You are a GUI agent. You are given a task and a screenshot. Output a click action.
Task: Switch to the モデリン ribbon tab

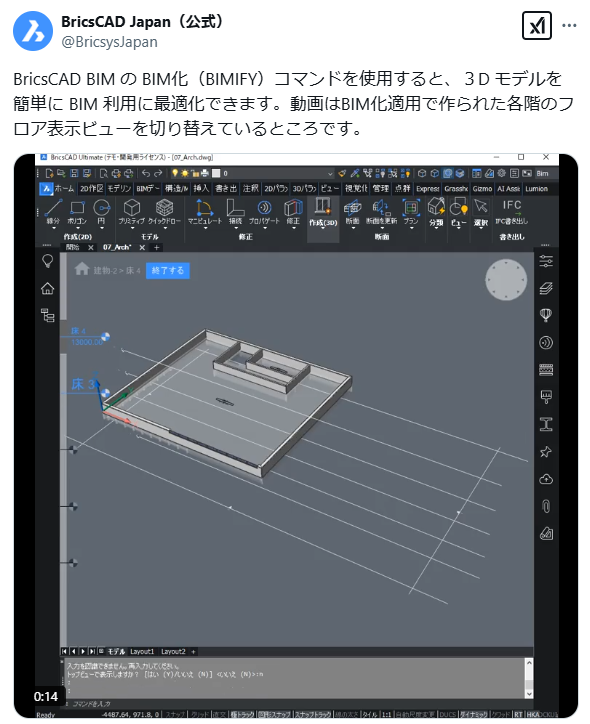point(119,188)
